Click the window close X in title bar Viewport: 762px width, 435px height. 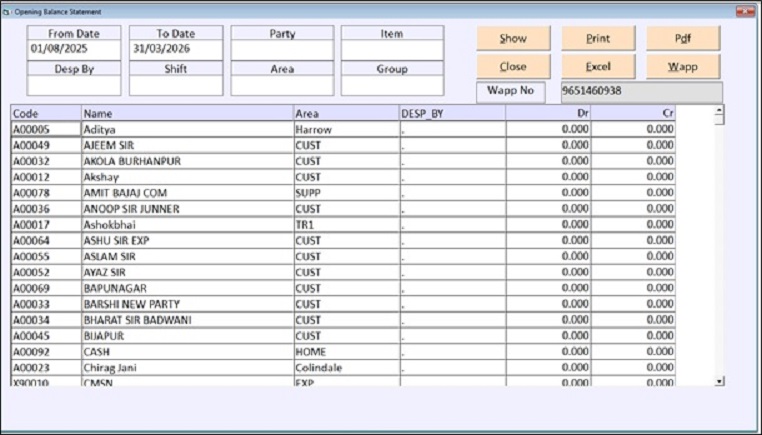coord(745,11)
